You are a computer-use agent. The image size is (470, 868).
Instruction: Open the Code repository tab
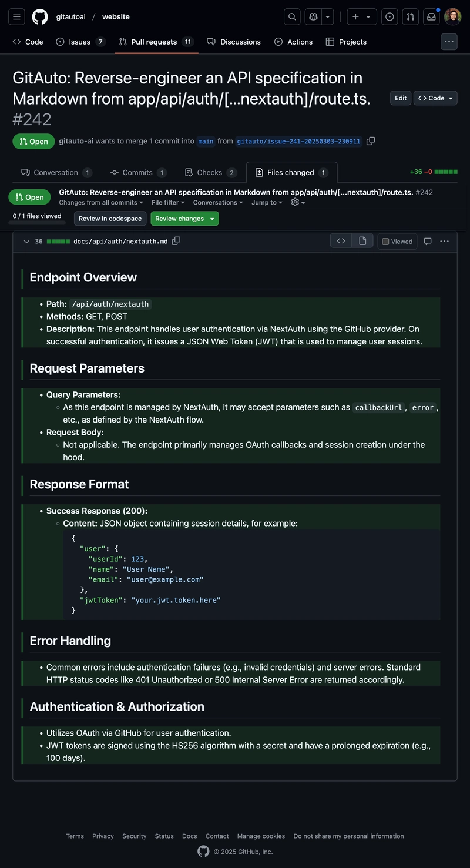tap(28, 42)
